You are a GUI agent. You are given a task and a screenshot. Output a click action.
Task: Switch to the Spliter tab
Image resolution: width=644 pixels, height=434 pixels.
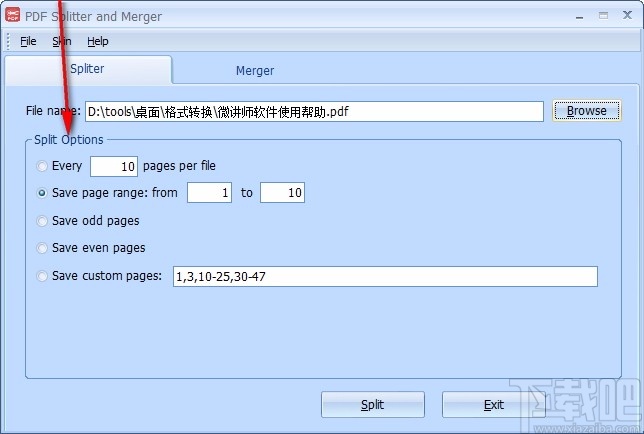tap(87, 69)
